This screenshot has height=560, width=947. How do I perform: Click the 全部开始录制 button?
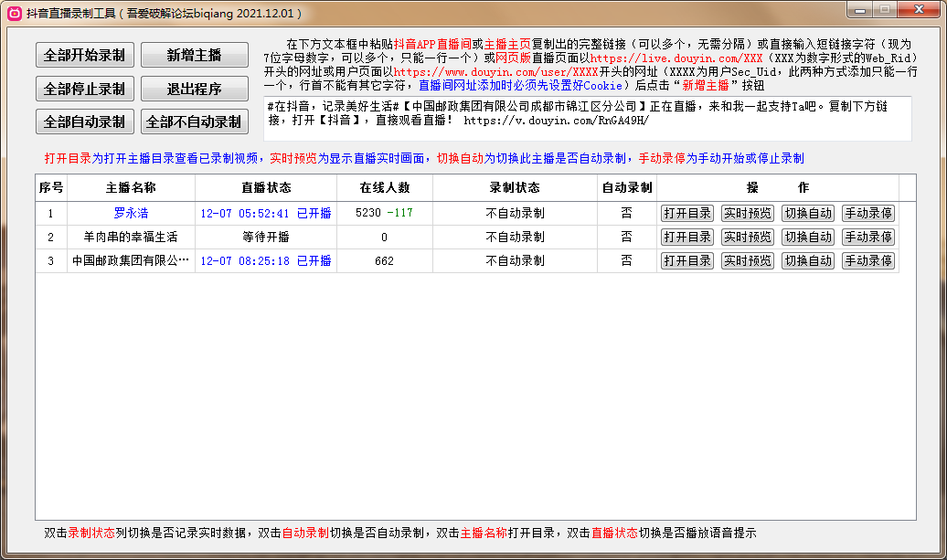click(84, 55)
